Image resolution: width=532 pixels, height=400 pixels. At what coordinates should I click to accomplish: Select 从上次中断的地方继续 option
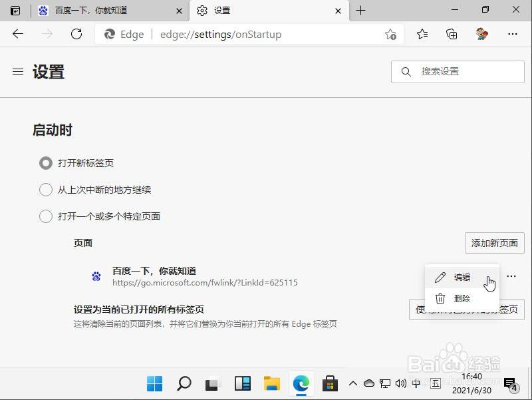(x=45, y=189)
